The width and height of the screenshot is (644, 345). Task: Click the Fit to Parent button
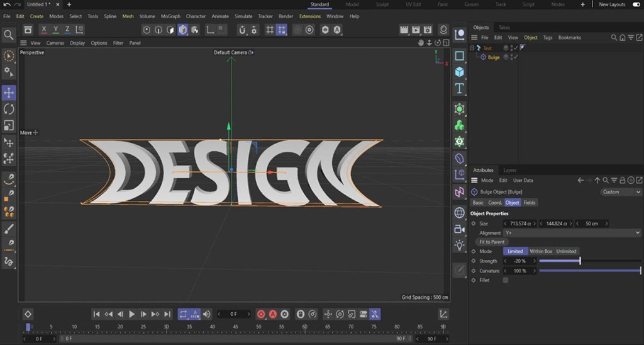pos(492,242)
